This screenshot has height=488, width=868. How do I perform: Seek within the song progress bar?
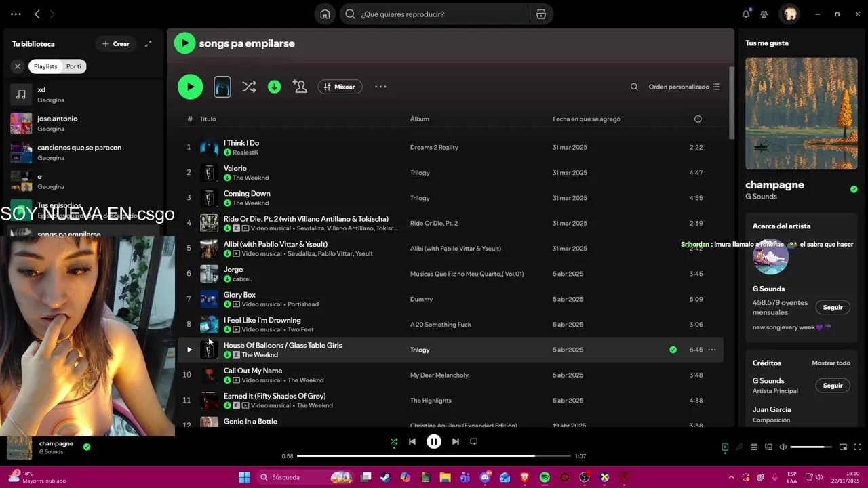[434, 456]
